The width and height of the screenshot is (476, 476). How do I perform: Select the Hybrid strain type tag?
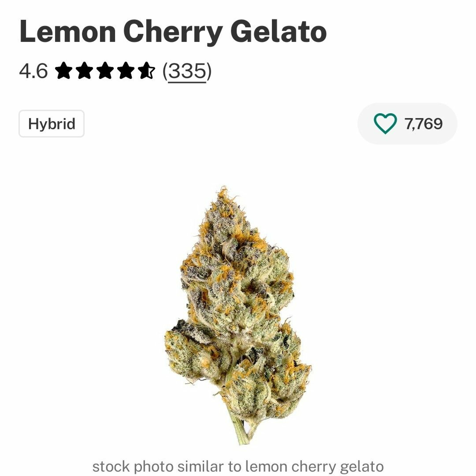point(52,123)
